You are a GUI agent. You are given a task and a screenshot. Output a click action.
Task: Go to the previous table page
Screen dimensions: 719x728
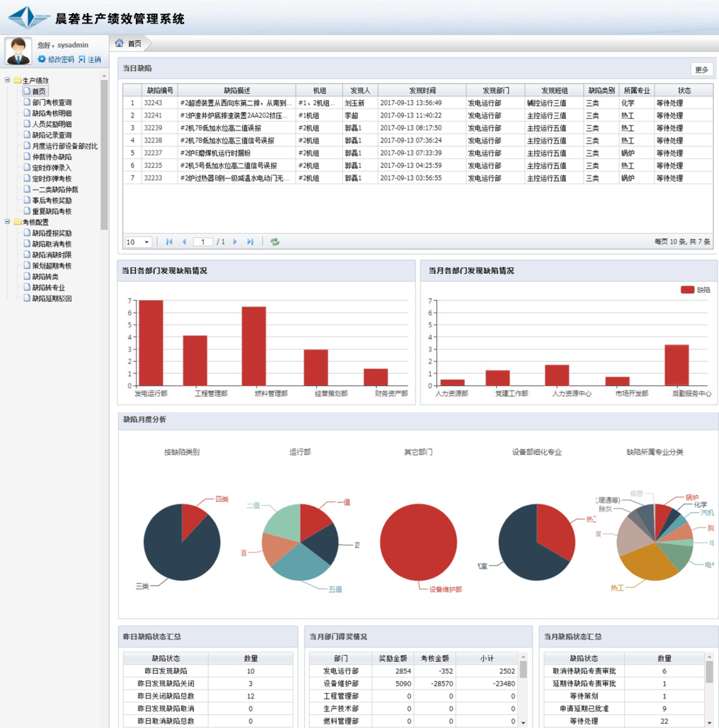tap(184, 242)
